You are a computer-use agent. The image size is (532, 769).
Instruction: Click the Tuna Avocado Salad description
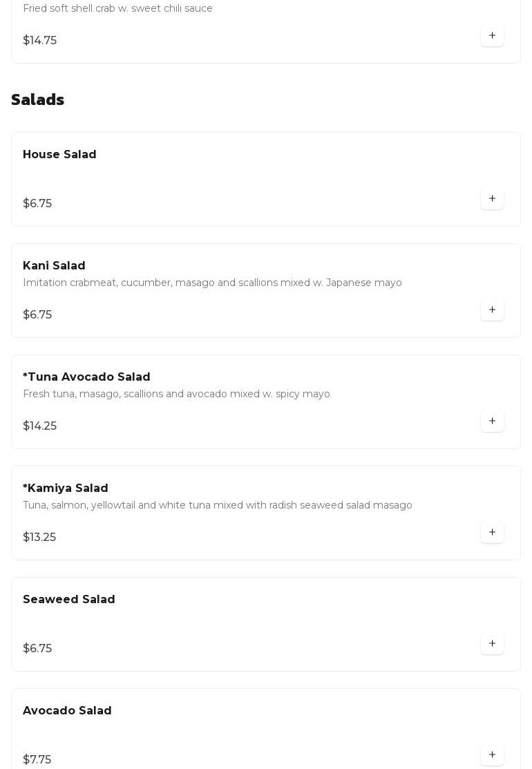click(176, 395)
